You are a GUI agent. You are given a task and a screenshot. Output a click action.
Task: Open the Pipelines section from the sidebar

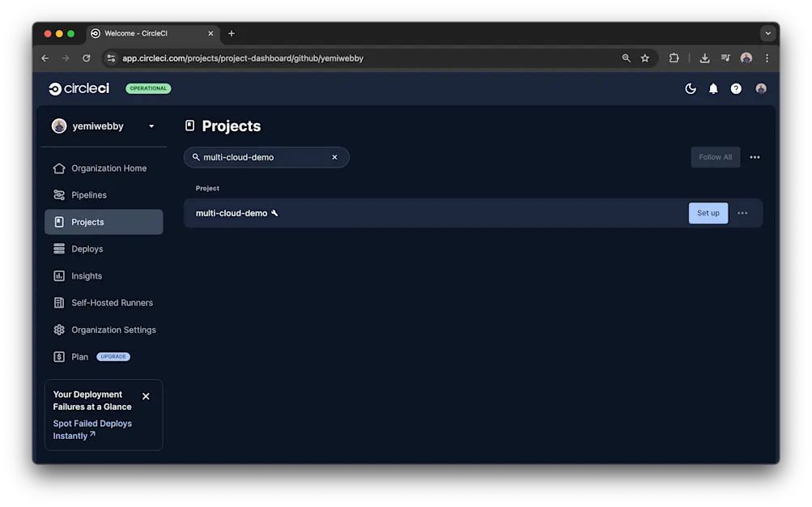88,194
